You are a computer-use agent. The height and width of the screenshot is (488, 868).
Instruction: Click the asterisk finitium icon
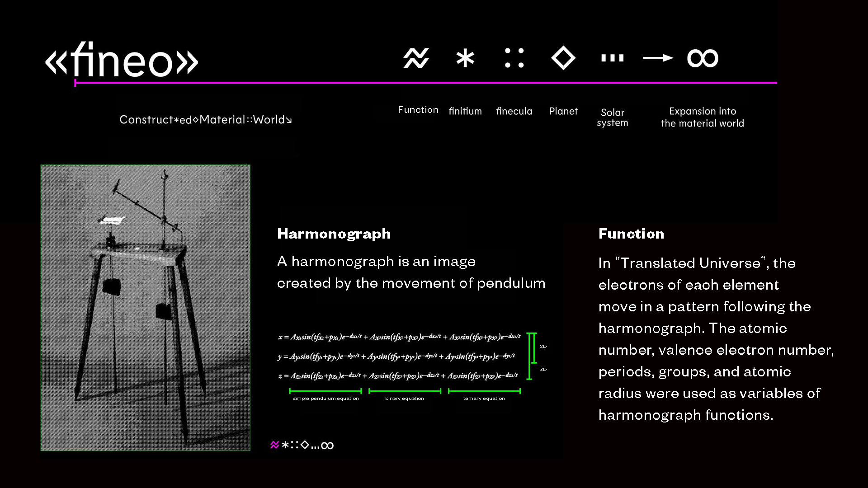click(x=465, y=58)
